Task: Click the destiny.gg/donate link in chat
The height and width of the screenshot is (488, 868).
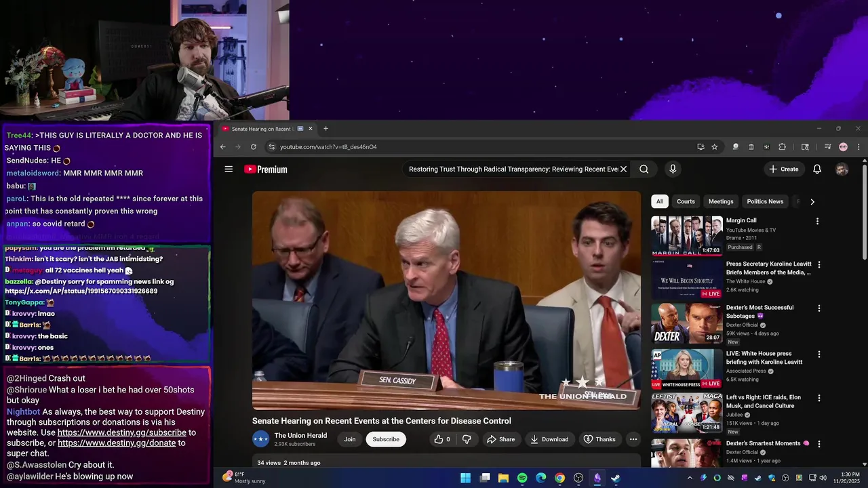Action: click(117, 443)
